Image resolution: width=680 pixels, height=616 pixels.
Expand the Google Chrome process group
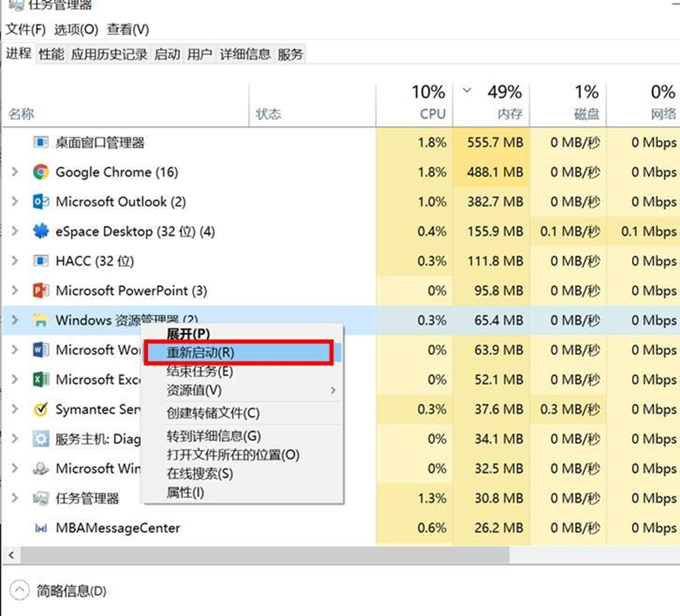click(14, 172)
